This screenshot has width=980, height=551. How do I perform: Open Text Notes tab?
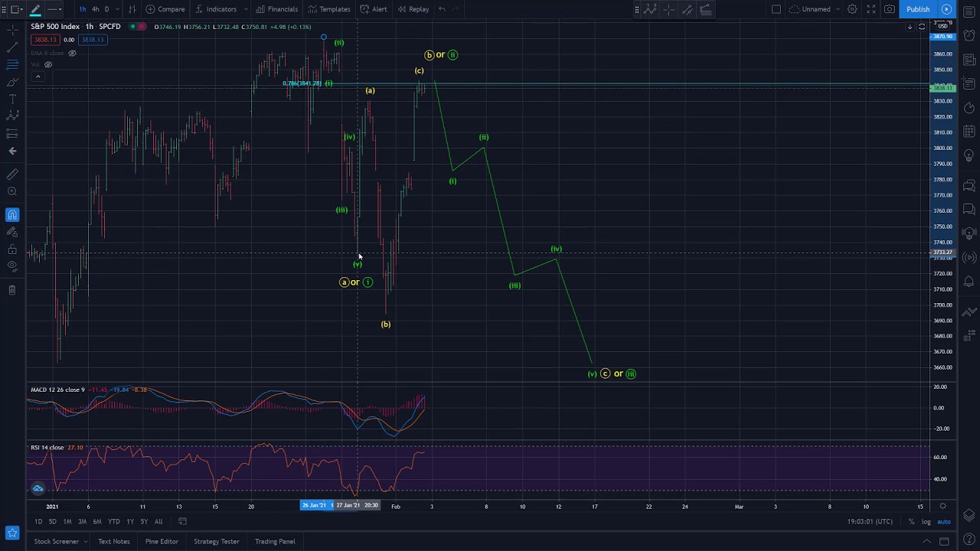pyautogui.click(x=113, y=541)
